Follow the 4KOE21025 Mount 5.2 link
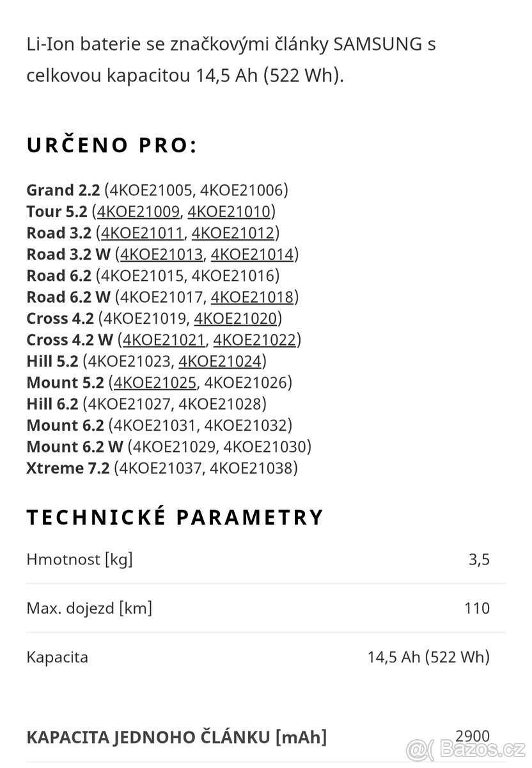 click(155, 383)
